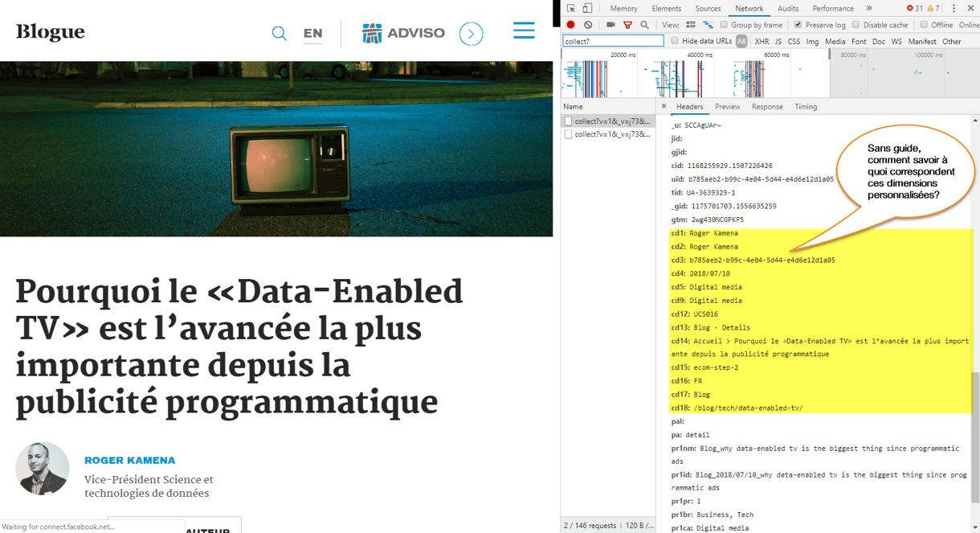Image resolution: width=980 pixels, height=533 pixels.
Task: Click the collect? filter input field
Action: coord(613,41)
